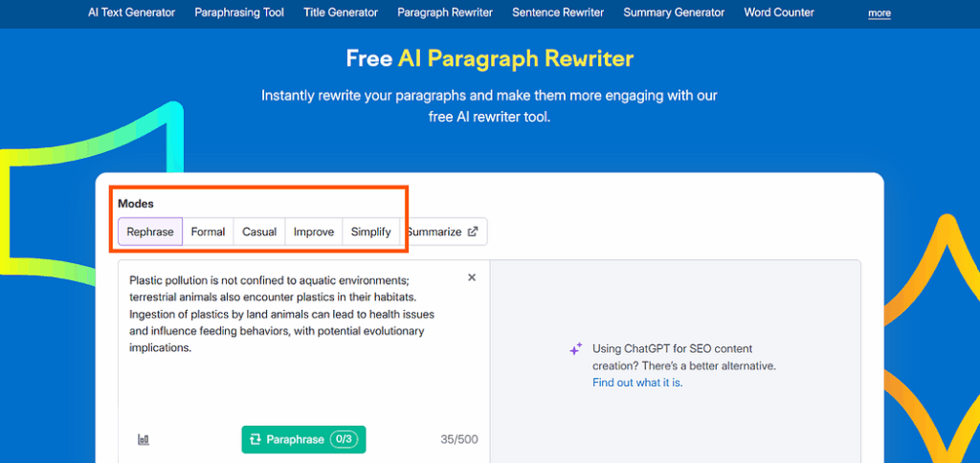Click the Paraphrase button
The height and width of the screenshot is (463, 980).
[x=303, y=439]
